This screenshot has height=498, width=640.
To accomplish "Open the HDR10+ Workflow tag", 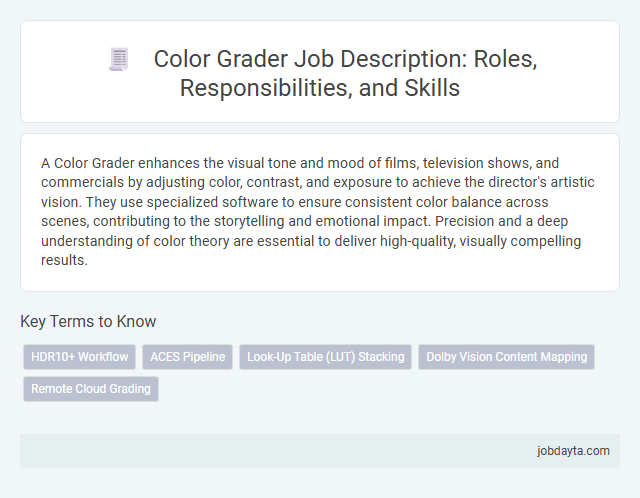I will click(80, 357).
